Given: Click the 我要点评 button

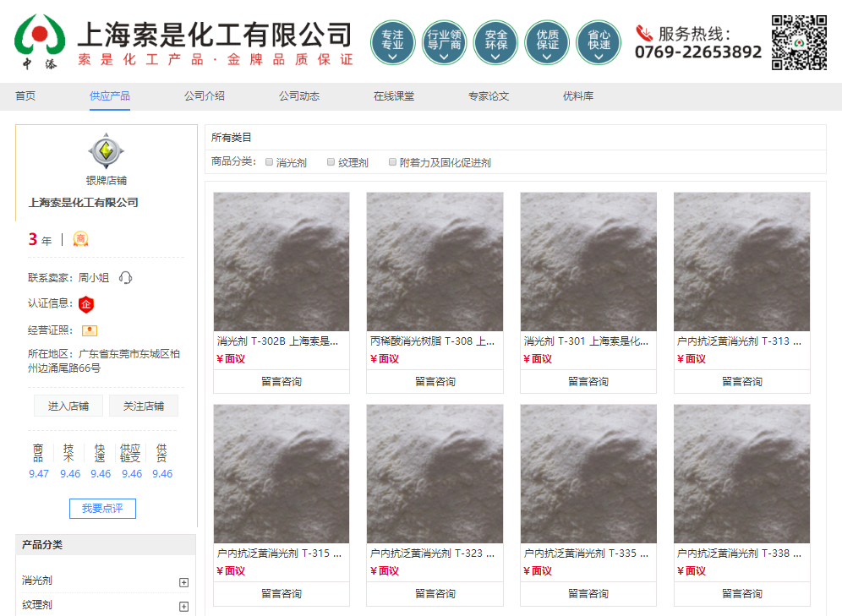Looking at the screenshot, I should 102,508.
